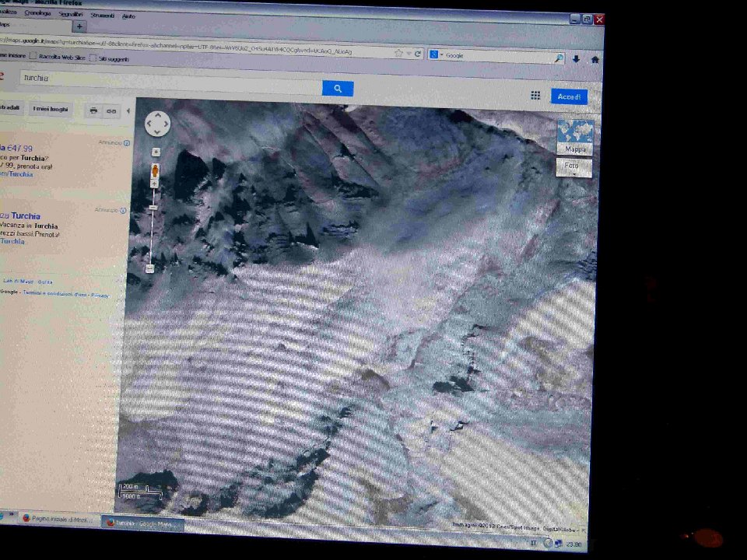This screenshot has height=560, width=747.
Task: Zoom out with the minus button
Action: click(x=149, y=268)
